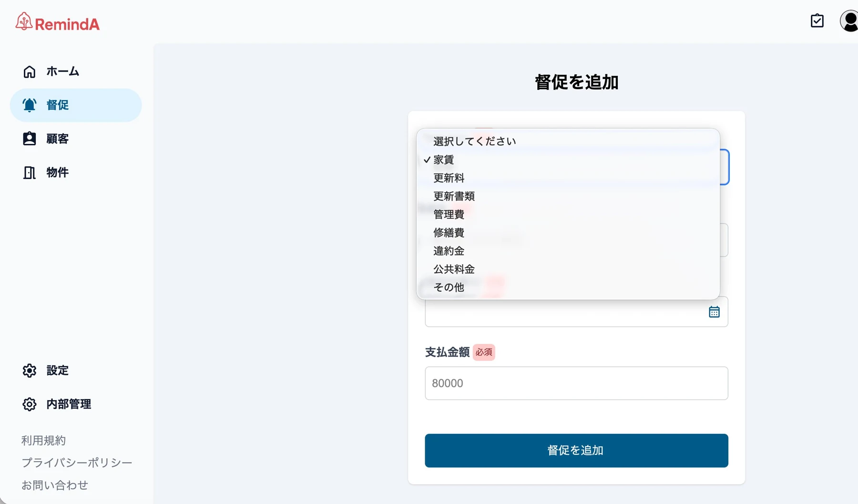The width and height of the screenshot is (858, 504).
Task: Click the home icon in sidebar
Action: click(x=30, y=71)
